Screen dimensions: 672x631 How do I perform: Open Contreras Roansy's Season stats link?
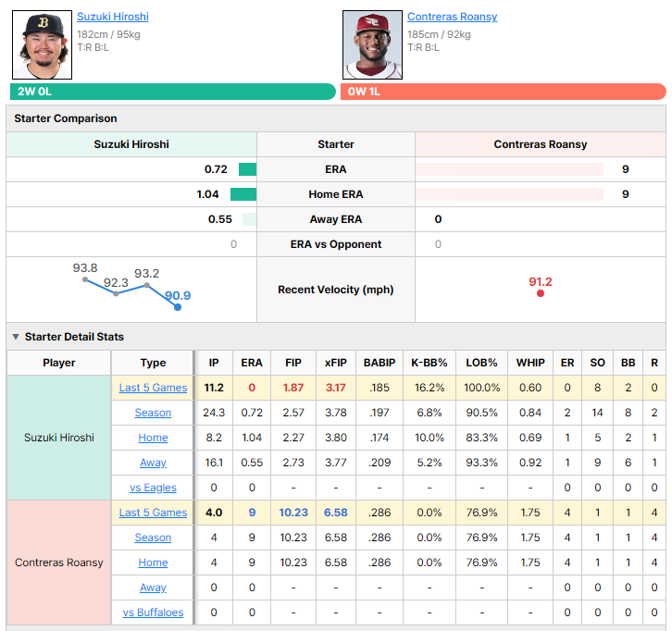coord(153,538)
